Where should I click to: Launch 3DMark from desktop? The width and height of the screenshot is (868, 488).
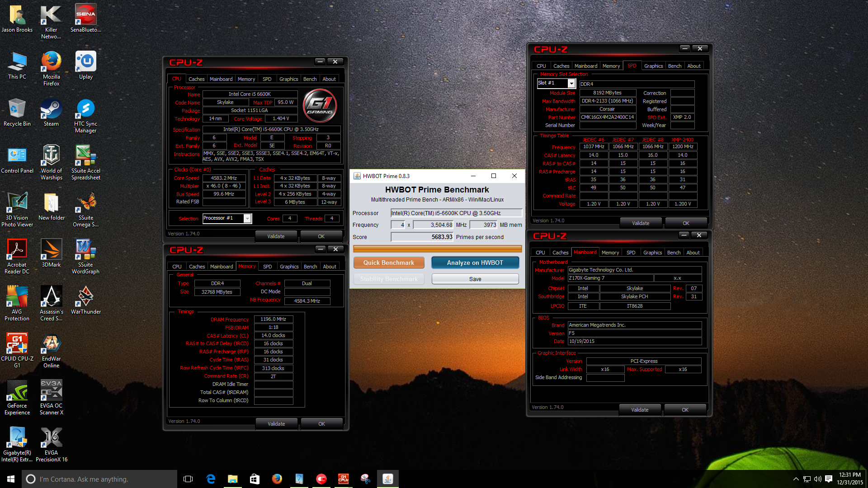pyautogui.click(x=51, y=253)
